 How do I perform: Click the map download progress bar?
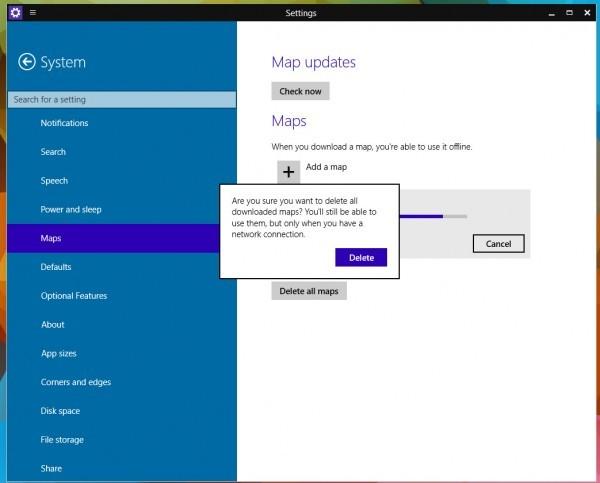432,215
